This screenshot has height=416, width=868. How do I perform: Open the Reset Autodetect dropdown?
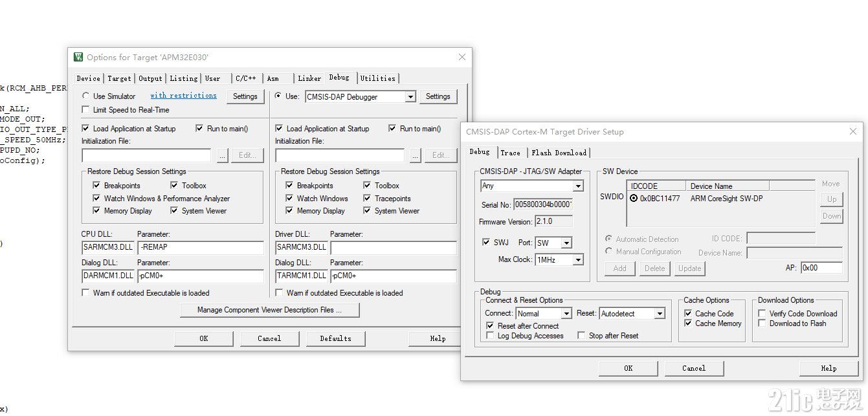coord(660,314)
